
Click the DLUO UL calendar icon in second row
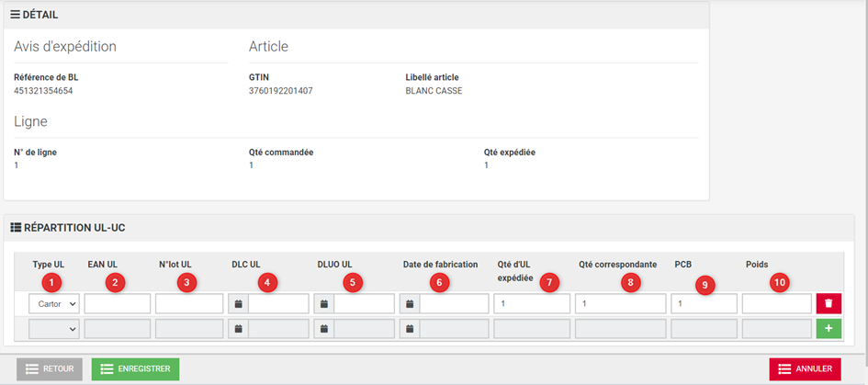click(323, 328)
